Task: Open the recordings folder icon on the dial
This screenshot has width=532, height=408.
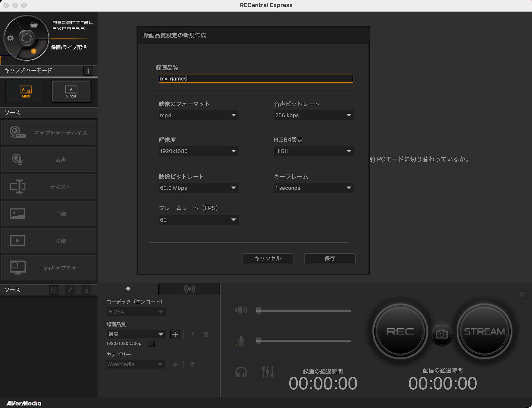Action: 34,25
